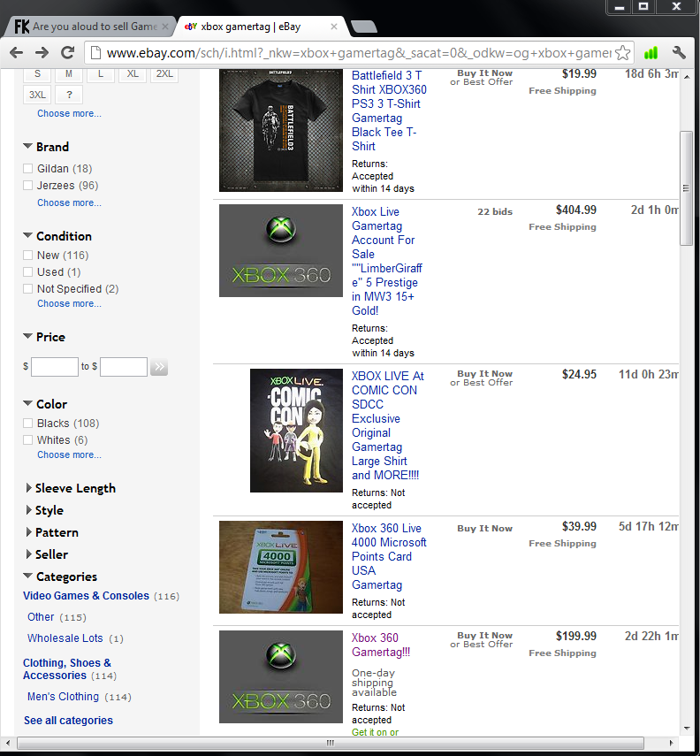Open a new browser tab
Screen dimensions: 700x756
[x=363, y=27]
